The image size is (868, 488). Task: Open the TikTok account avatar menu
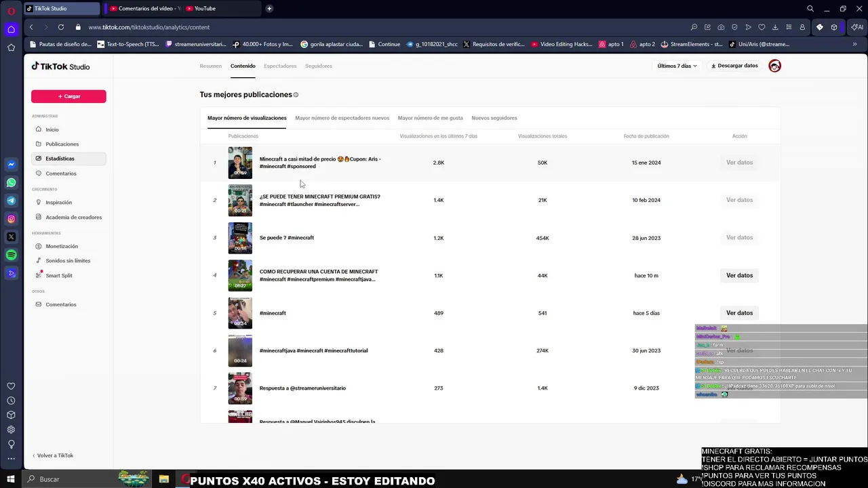coord(774,66)
